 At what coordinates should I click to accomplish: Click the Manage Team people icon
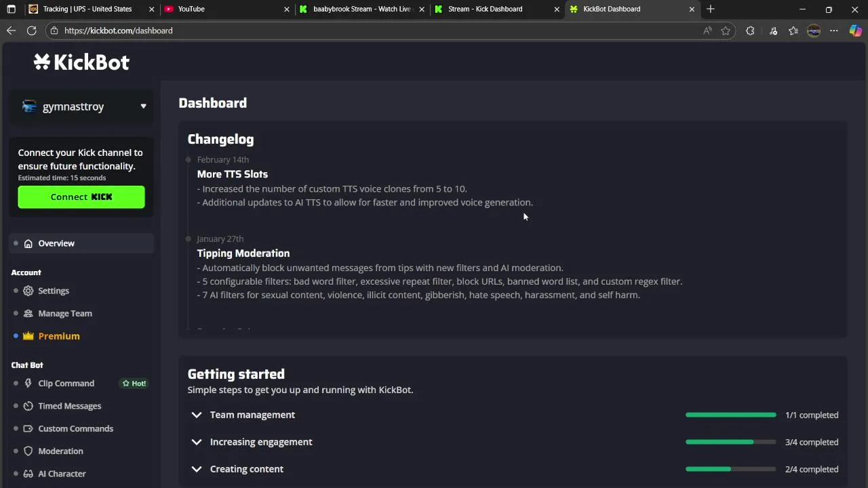click(28, 314)
